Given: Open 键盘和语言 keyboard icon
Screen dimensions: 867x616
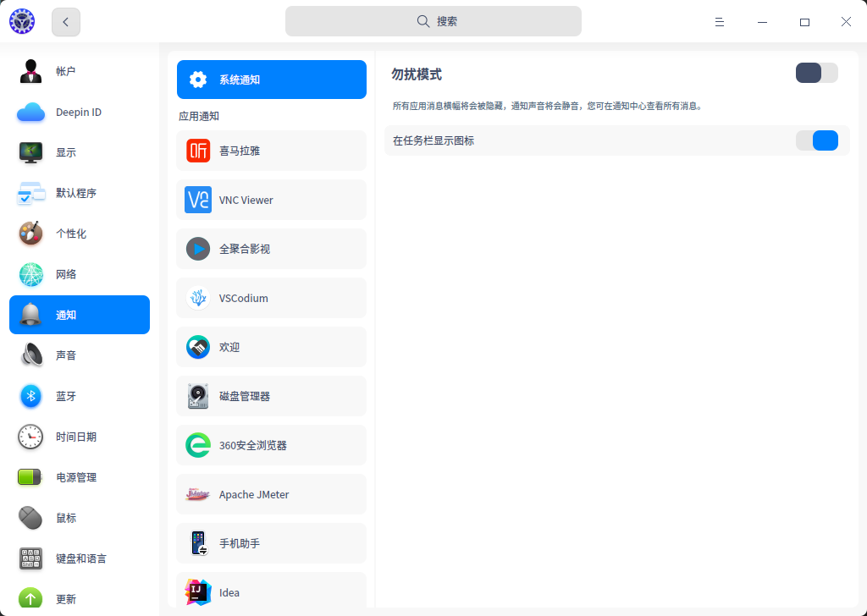Looking at the screenshot, I should pos(30,558).
